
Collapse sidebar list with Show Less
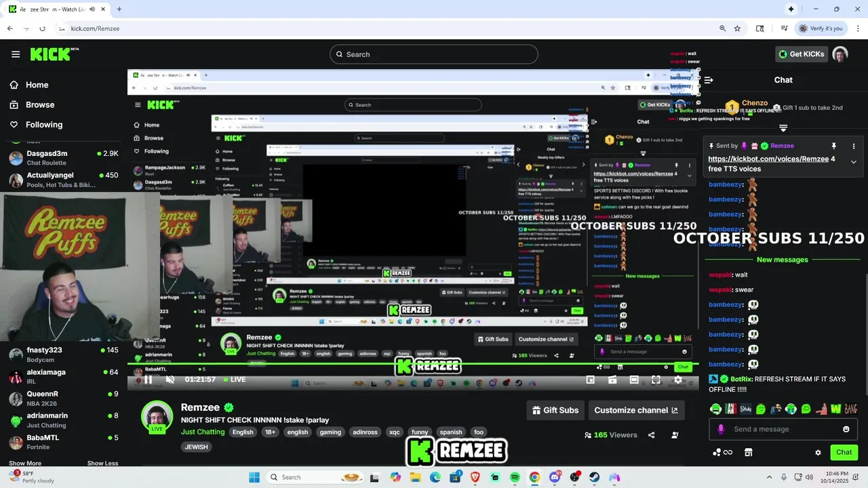click(x=102, y=463)
